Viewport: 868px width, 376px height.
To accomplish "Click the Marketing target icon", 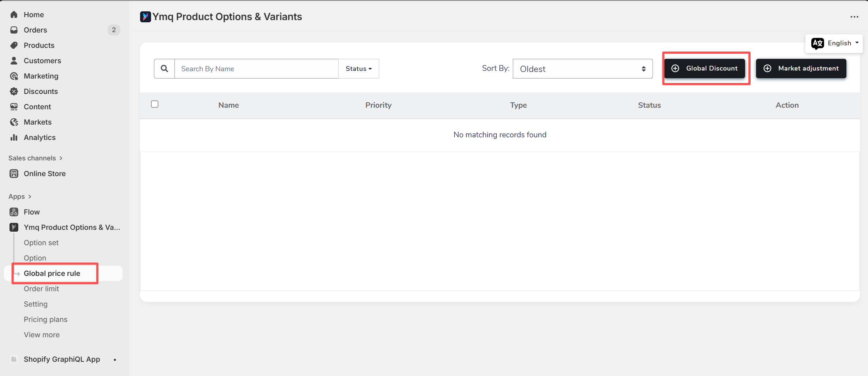I will point(14,76).
